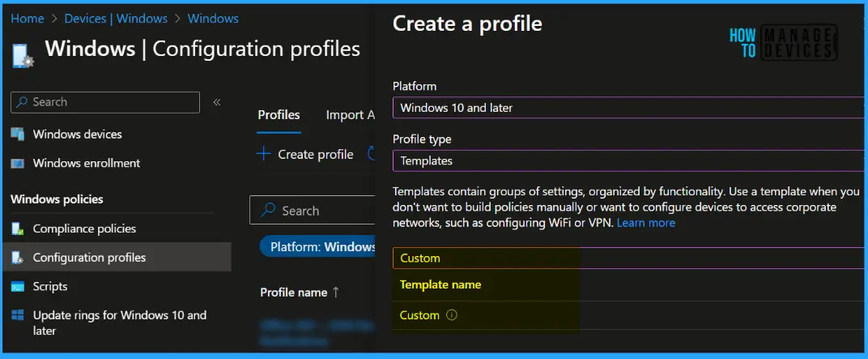Click the sidebar search magnifier icon
Viewport: 868px width, 359px height.
click(x=22, y=102)
